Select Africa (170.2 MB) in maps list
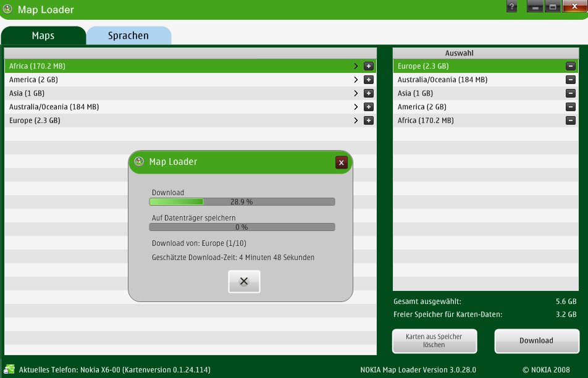Viewport: 588px width, 378px height. pos(190,66)
